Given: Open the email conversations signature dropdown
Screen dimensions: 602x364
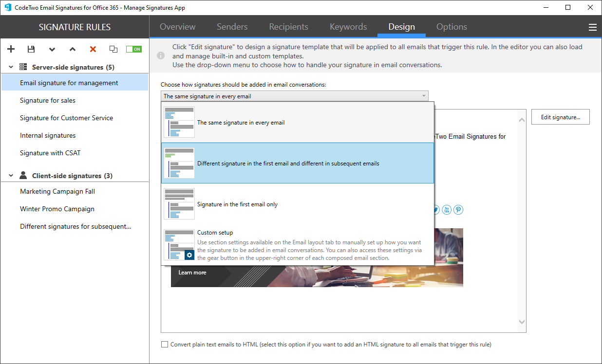Looking at the screenshot, I should click(423, 96).
